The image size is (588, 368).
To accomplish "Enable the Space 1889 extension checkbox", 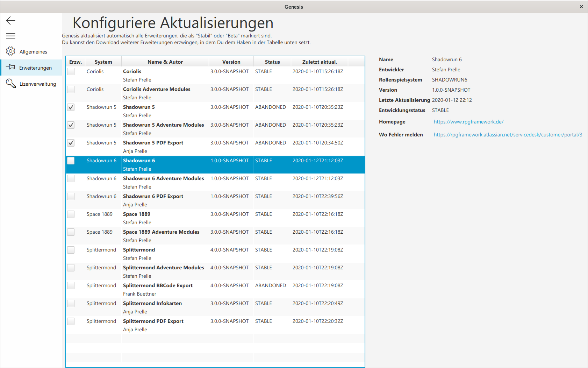I will [x=71, y=214].
